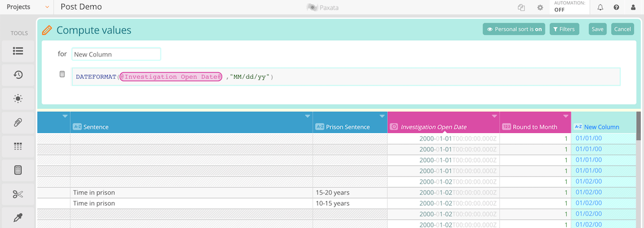This screenshot has width=644, height=228.
Task: Click the New Column name field
Action: [116, 54]
